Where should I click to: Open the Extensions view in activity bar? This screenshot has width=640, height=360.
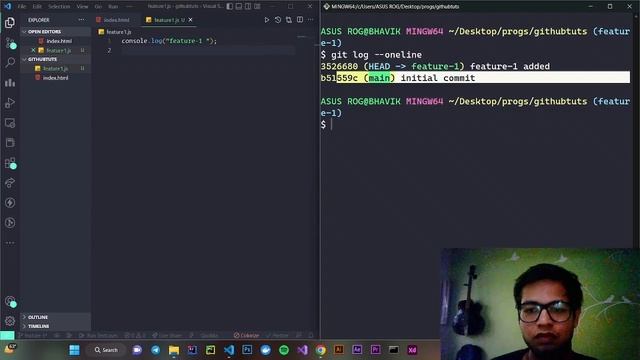10,163
